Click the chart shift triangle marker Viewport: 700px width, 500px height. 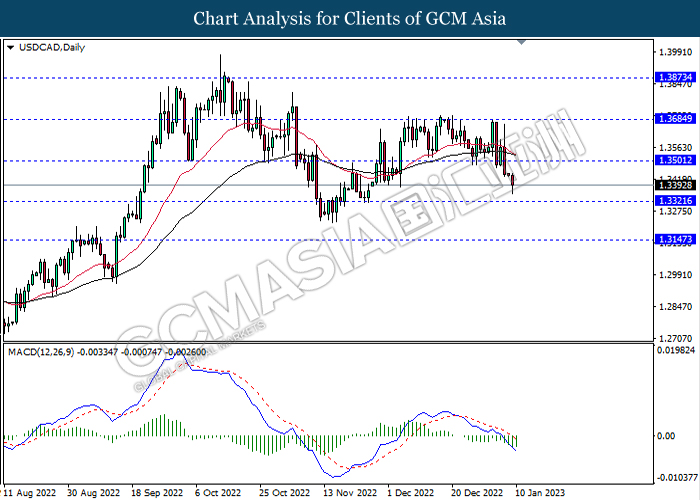click(x=521, y=42)
